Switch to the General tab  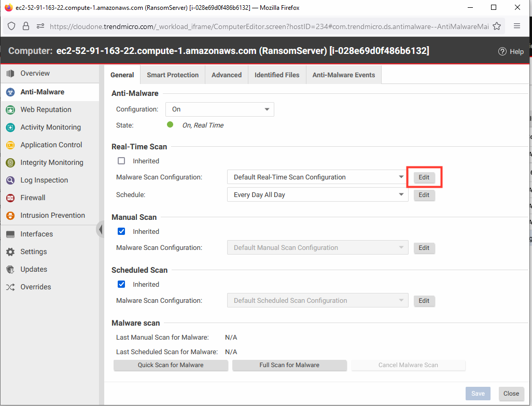click(122, 75)
